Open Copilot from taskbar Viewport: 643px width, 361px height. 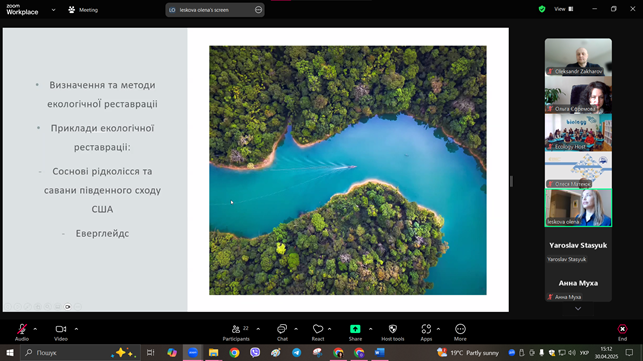coord(172,352)
